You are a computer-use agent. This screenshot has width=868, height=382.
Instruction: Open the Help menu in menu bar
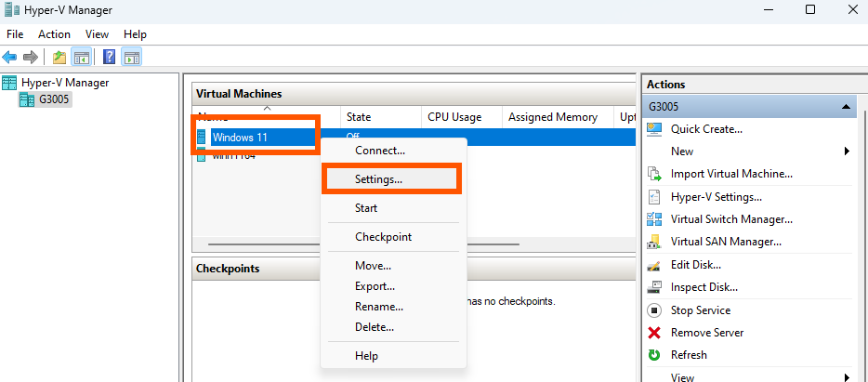(x=135, y=34)
